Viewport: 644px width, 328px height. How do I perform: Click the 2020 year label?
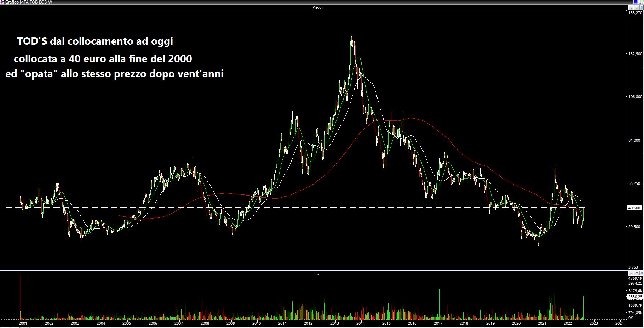(516, 323)
